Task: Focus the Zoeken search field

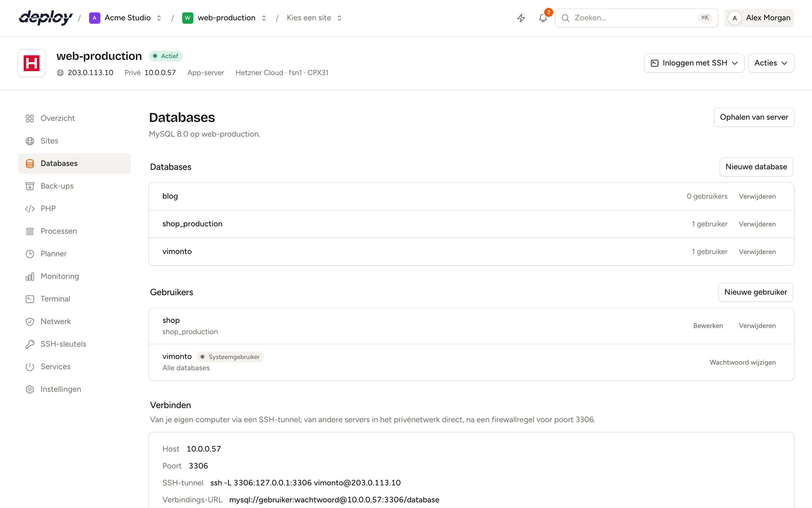Action: [636, 18]
